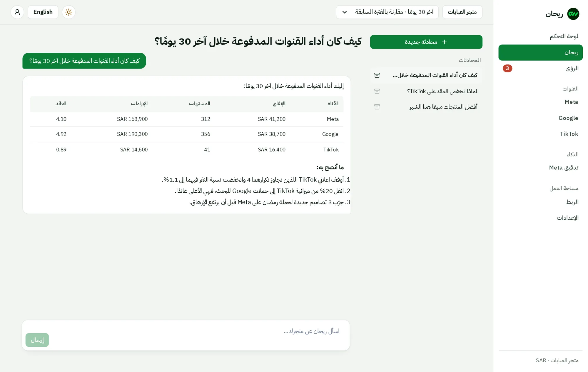Click the إرسال send button

click(x=37, y=340)
